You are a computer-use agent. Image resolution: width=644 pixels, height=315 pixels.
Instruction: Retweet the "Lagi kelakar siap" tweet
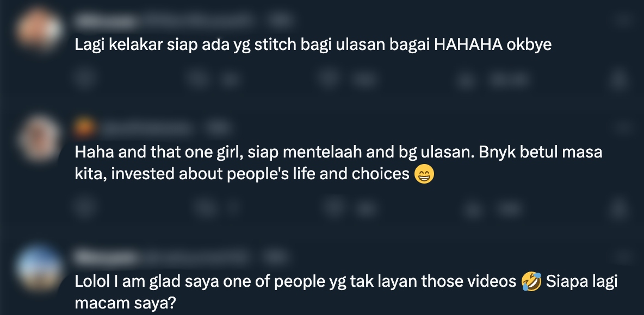click(x=199, y=79)
